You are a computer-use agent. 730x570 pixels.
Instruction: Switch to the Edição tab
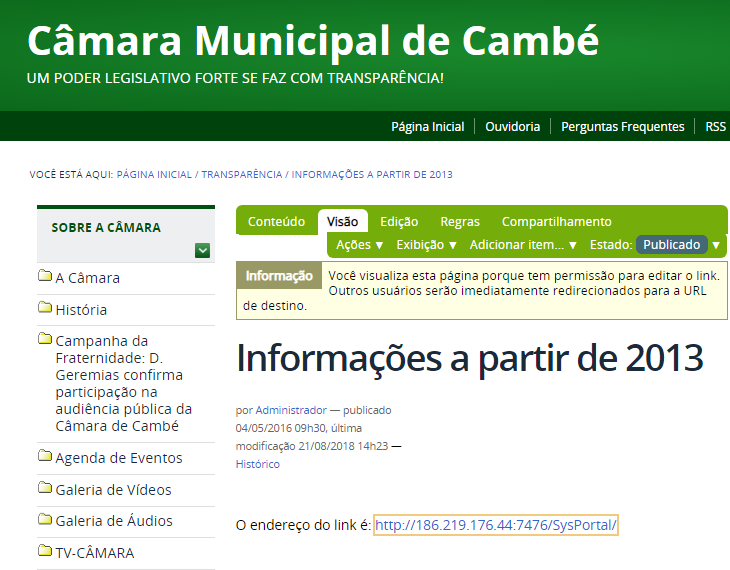399,222
